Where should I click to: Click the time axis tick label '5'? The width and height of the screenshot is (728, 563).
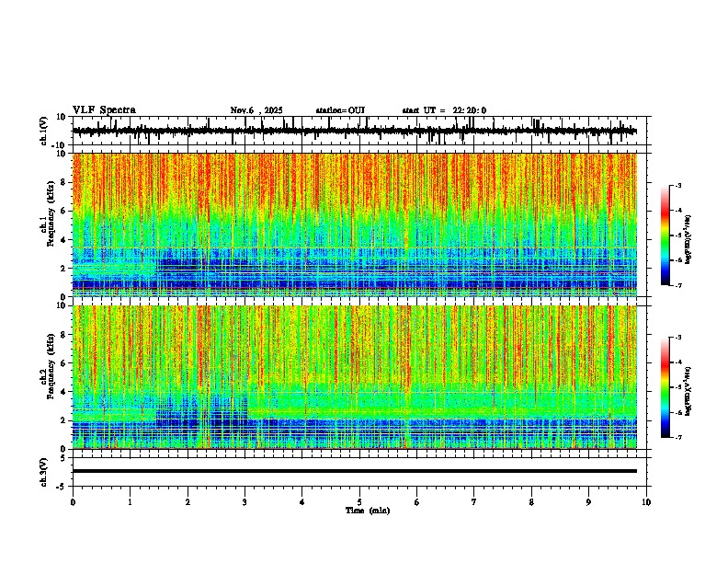click(359, 502)
